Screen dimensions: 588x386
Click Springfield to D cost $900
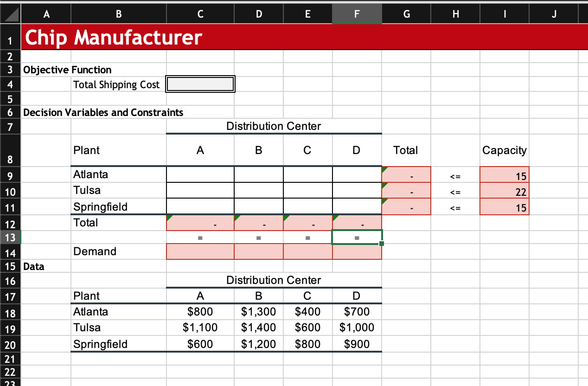(x=357, y=344)
